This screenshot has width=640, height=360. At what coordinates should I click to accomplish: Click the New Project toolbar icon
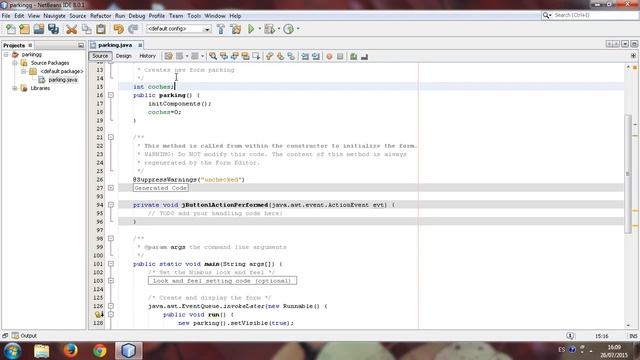point(25,29)
